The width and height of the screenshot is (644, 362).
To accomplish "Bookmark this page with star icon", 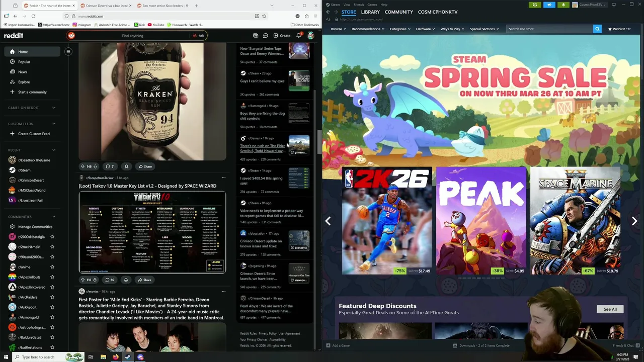I will point(264,16).
